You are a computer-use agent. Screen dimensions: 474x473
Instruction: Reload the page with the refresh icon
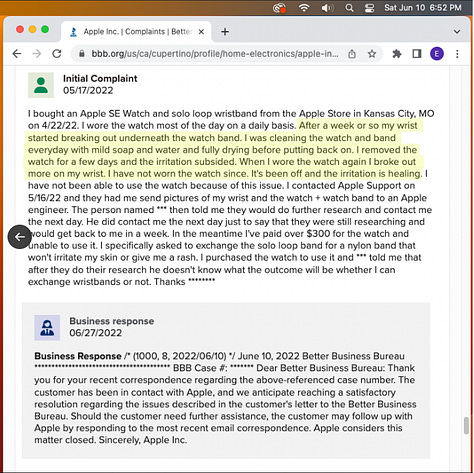pyautogui.click(x=57, y=53)
